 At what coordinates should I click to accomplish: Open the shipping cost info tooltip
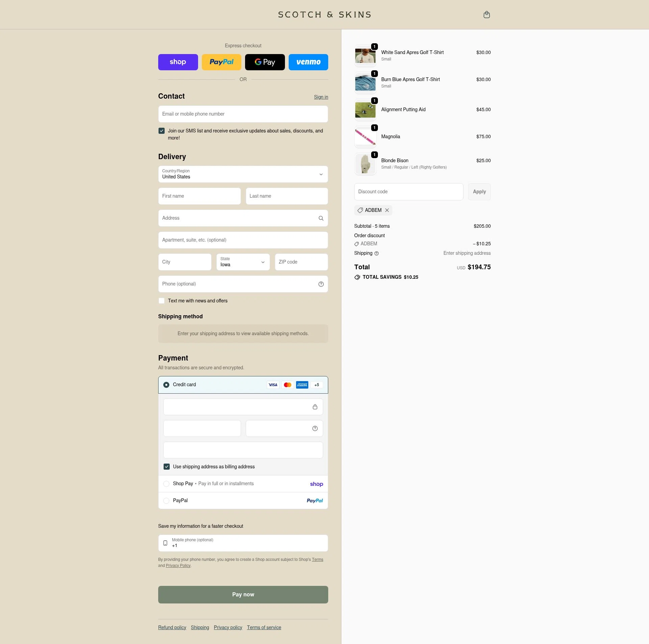click(376, 253)
